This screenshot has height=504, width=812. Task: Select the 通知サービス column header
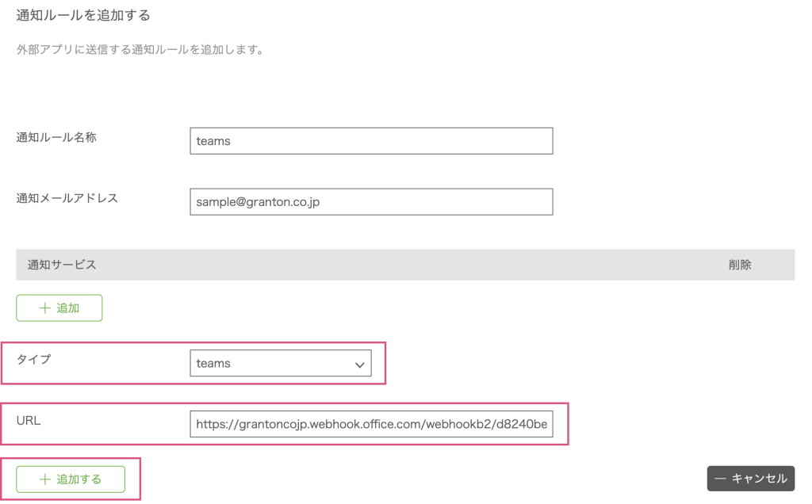click(62, 265)
